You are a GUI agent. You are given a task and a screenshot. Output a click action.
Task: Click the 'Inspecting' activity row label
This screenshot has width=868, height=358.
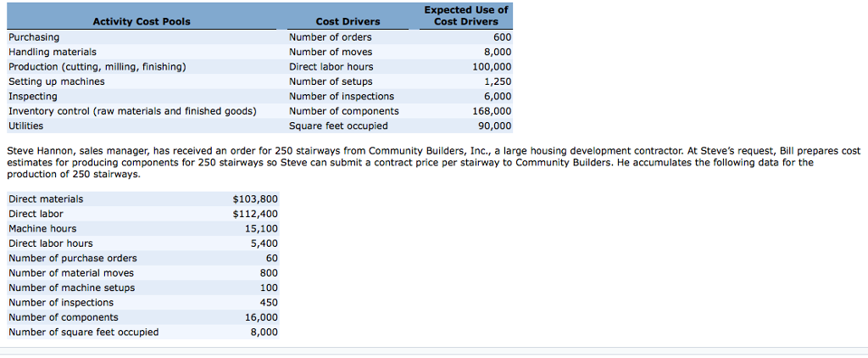[x=33, y=97]
